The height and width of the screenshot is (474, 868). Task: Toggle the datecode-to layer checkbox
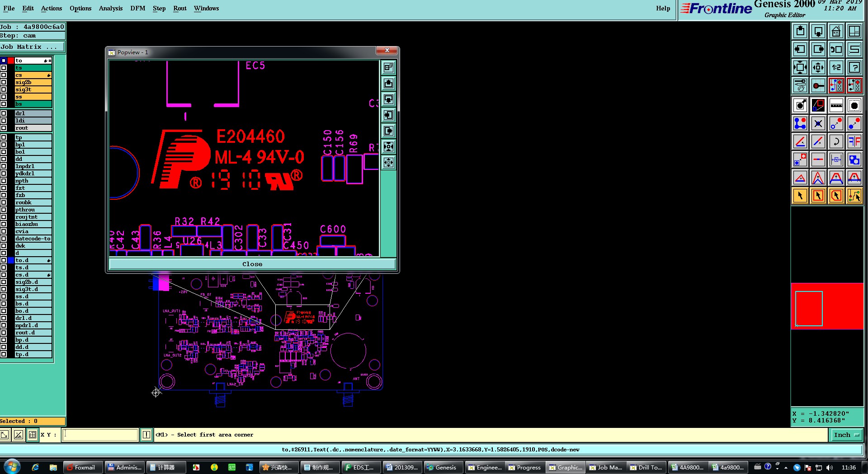[4, 239]
